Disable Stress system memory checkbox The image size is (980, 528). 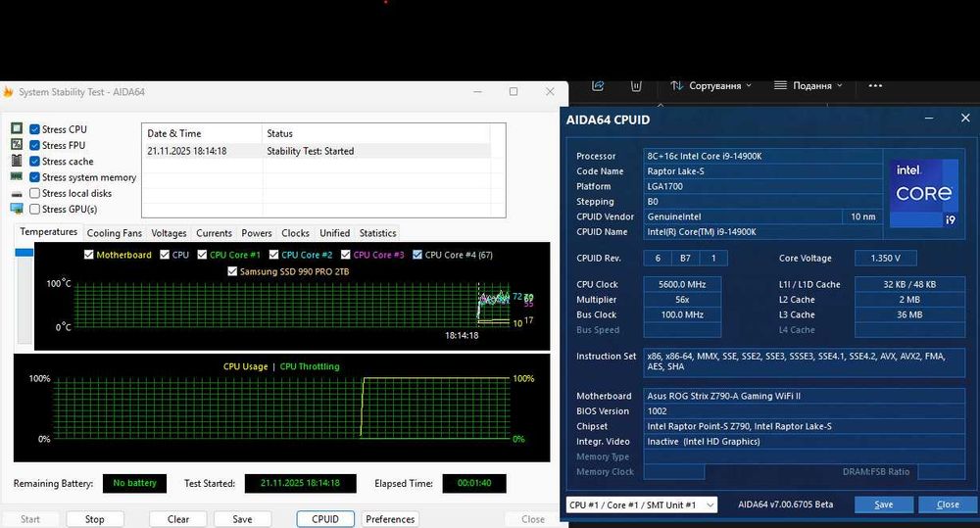tap(35, 177)
